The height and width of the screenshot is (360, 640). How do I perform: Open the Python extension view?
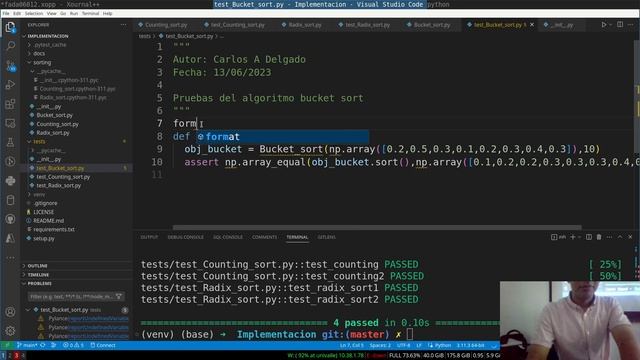(x=10, y=180)
